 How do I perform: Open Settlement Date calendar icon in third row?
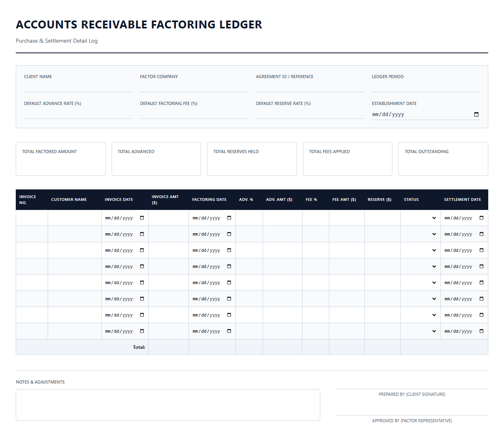(482, 250)
